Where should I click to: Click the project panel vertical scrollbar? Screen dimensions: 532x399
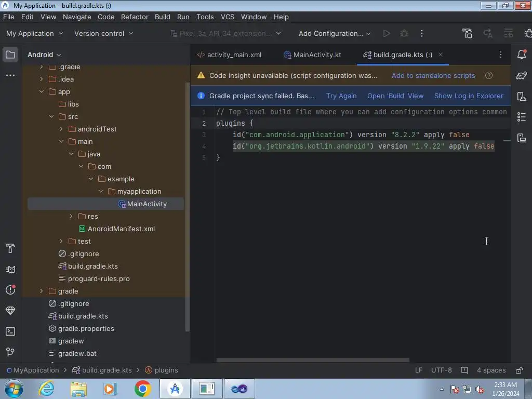(187, 207)
